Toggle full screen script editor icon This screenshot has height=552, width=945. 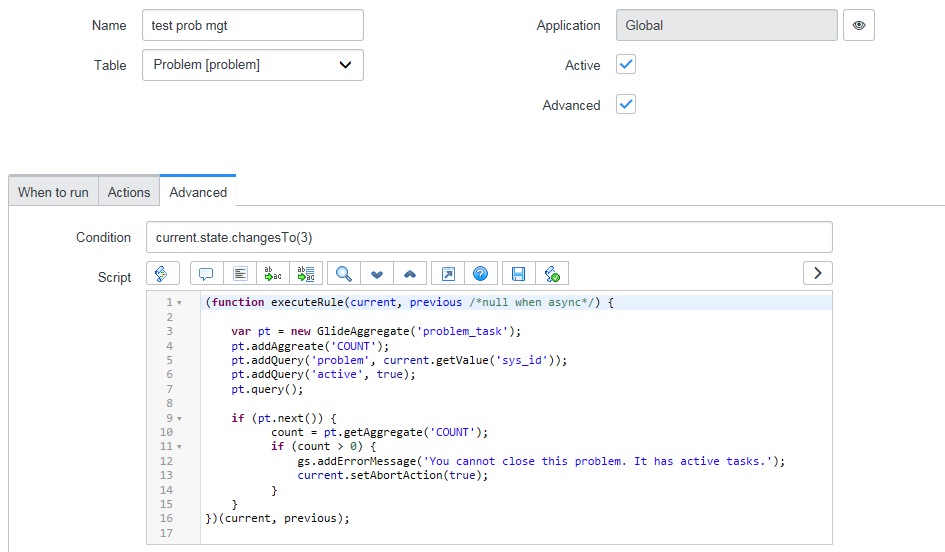(448, 274)
